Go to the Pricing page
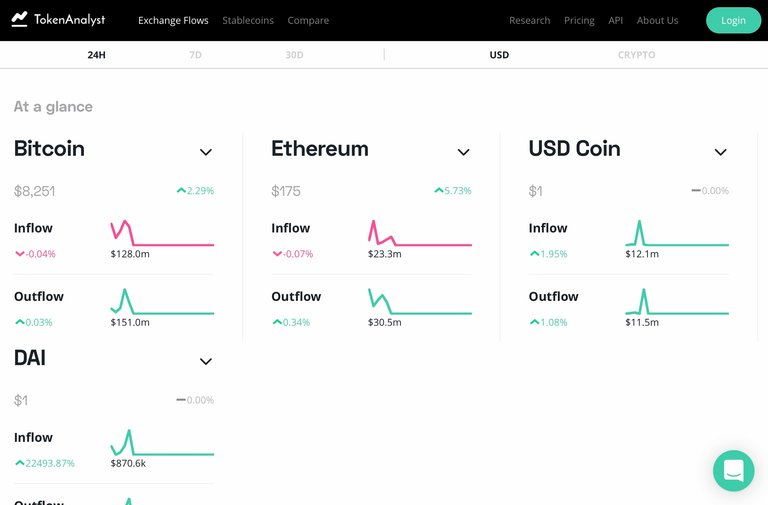Screen dimensions: 768x505 pyautogui.click(x=579, y=20)
